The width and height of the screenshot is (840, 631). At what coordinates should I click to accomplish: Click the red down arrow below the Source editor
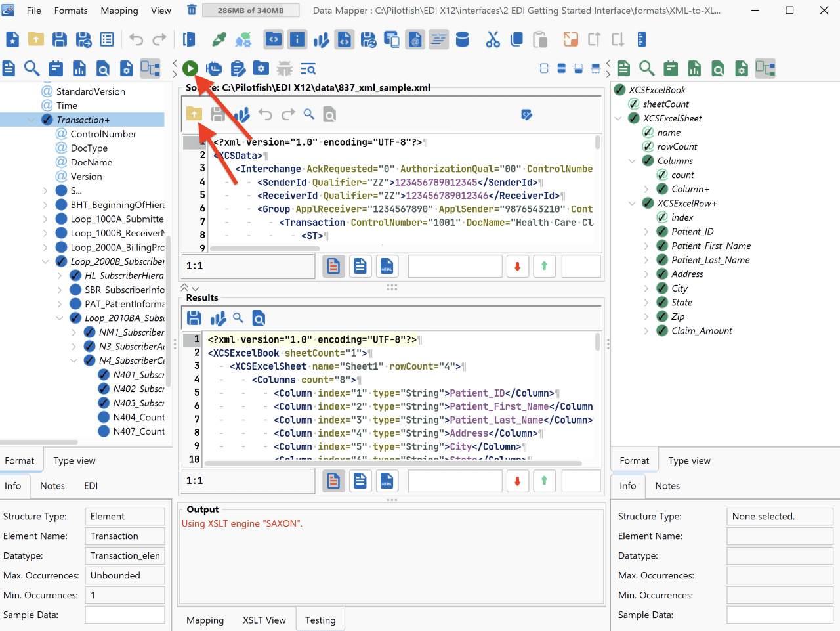(x=518, y=266)
